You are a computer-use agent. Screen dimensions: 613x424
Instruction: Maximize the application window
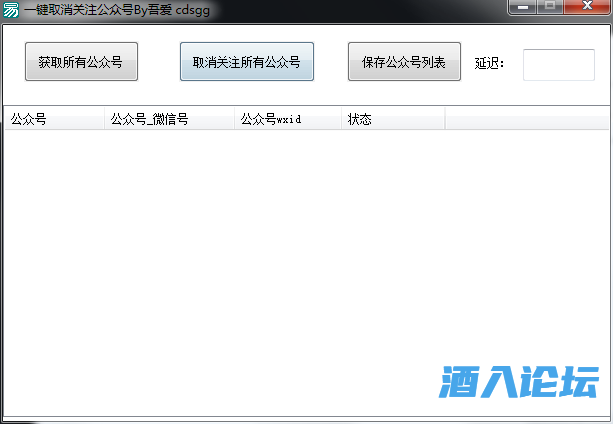pyautogui.click(x=550, y=7)
